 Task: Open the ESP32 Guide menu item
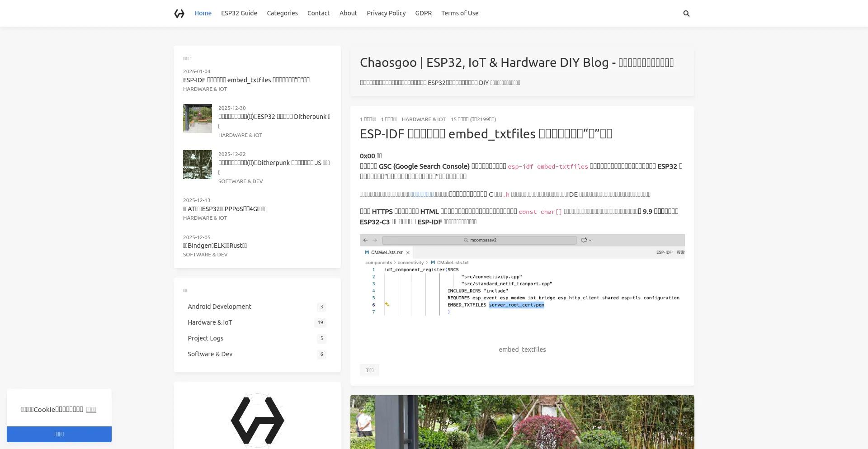239,13
